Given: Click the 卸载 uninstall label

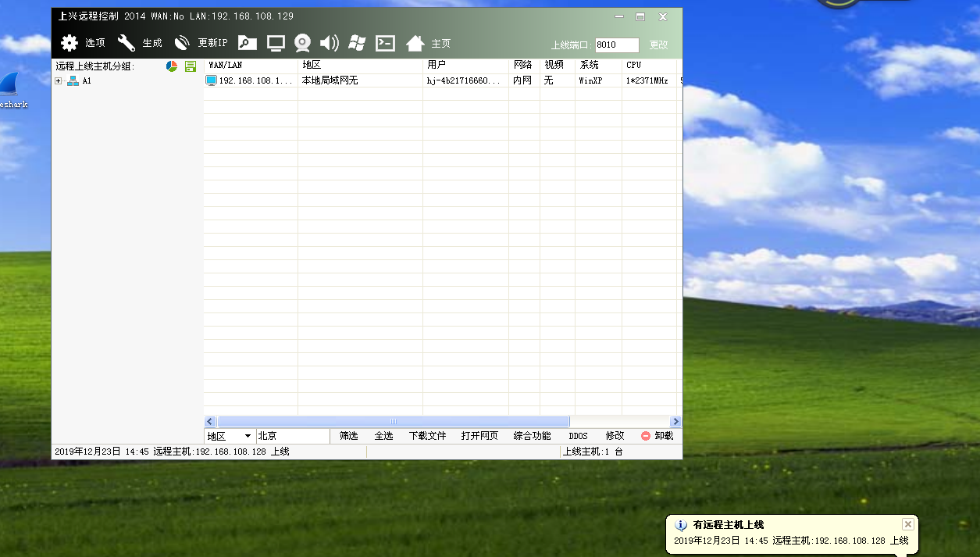Looking at the screenshot, I should tap(664, 436).
